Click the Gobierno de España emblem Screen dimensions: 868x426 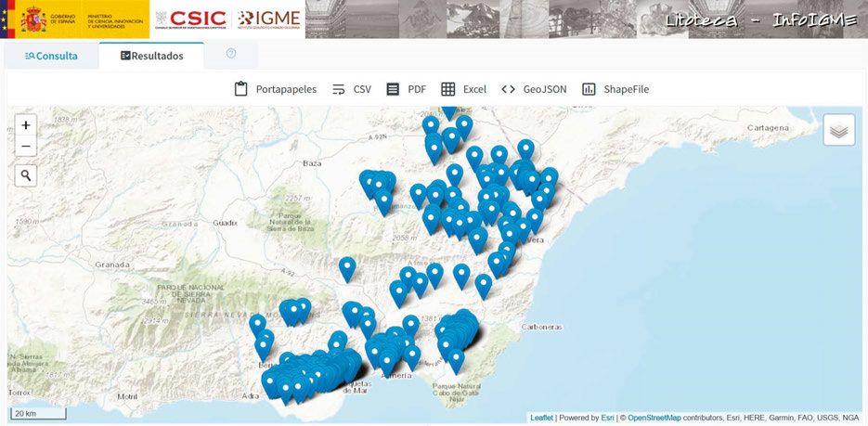pyautogui.click(x=34, y=19)
